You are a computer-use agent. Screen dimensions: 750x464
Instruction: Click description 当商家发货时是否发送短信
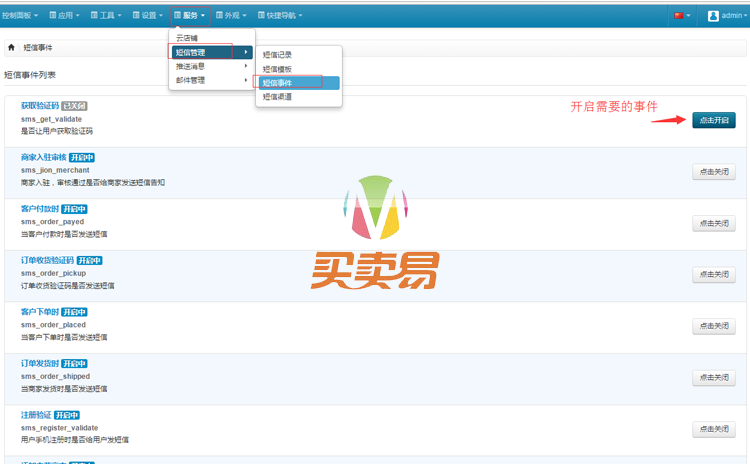64,389
